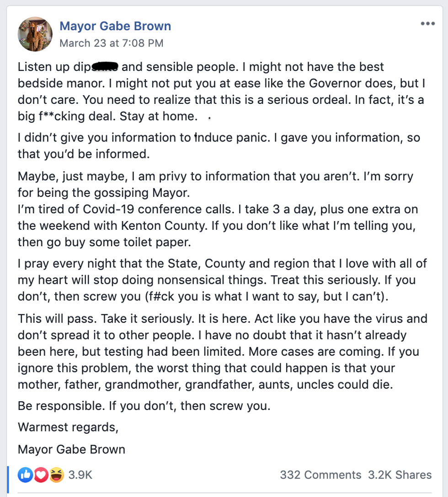Show who reacted via the 3.9K count
The image size is (448, 497).
[80, 475]
